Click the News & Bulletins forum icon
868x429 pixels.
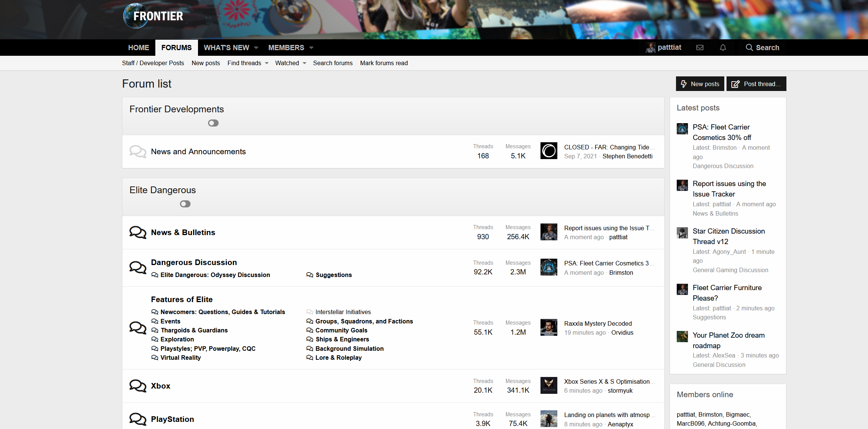coord(138,232)
